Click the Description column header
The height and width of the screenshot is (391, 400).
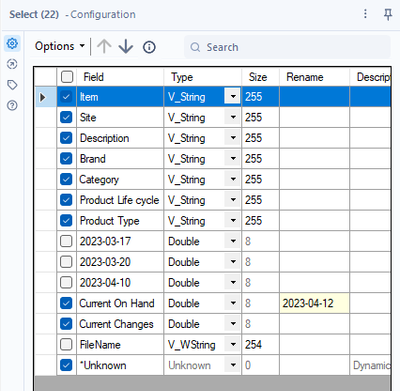point(370,77)
